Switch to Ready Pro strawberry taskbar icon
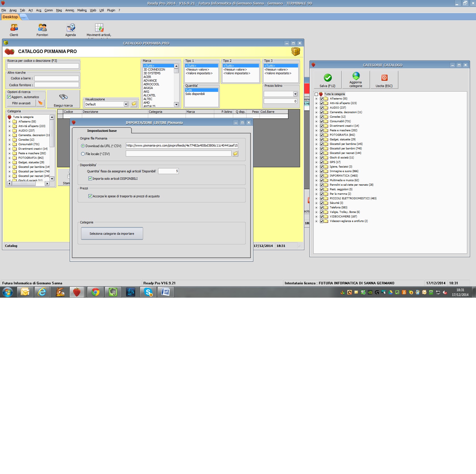The height and width of the screenshot is (474, 476). [77, 292]
